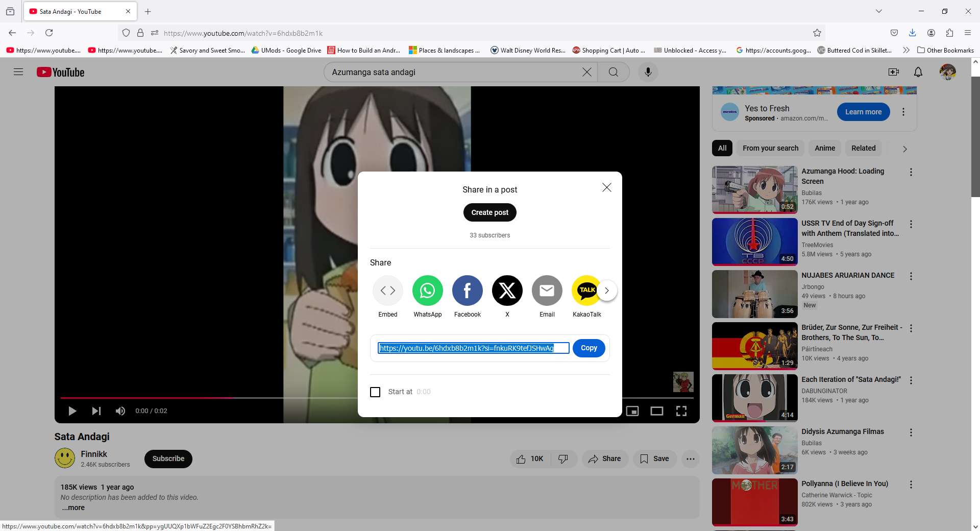Save video to playlist
The height and width of the screenshot is (531, 980).
(x=655, y=459)
